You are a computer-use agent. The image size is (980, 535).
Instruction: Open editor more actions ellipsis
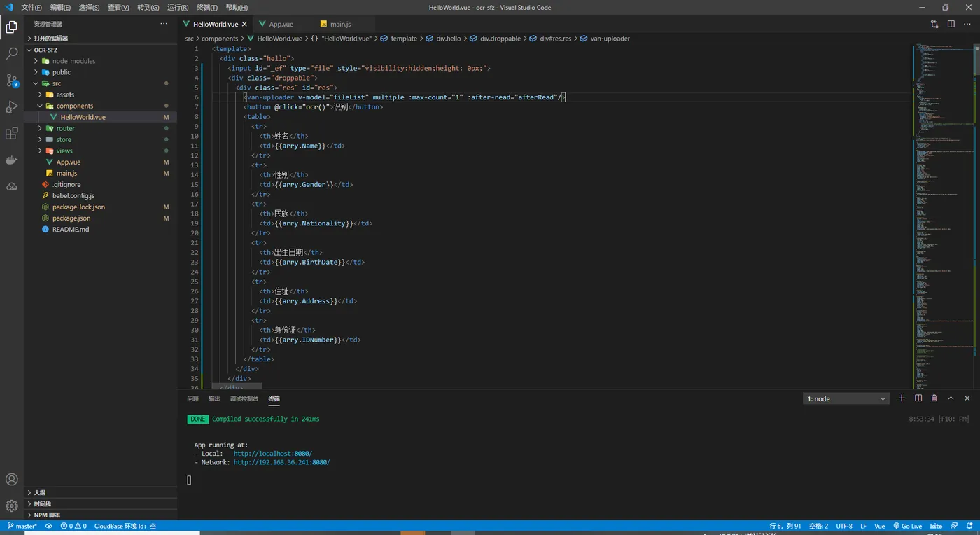pos(967,24)
